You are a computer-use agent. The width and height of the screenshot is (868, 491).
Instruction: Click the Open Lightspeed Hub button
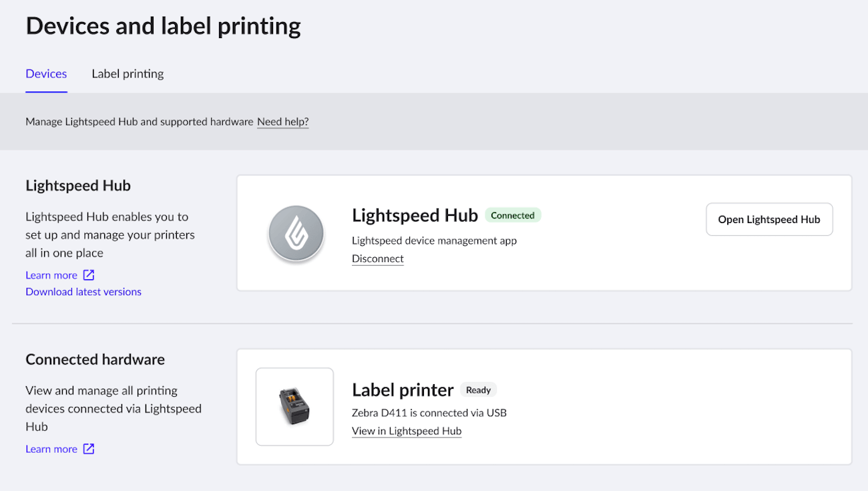coord(769,219)
